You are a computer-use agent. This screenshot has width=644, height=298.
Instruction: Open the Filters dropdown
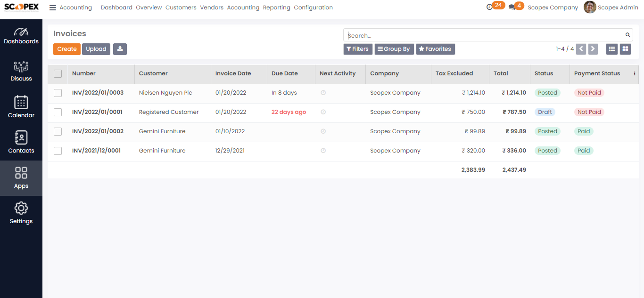(358, 49)
